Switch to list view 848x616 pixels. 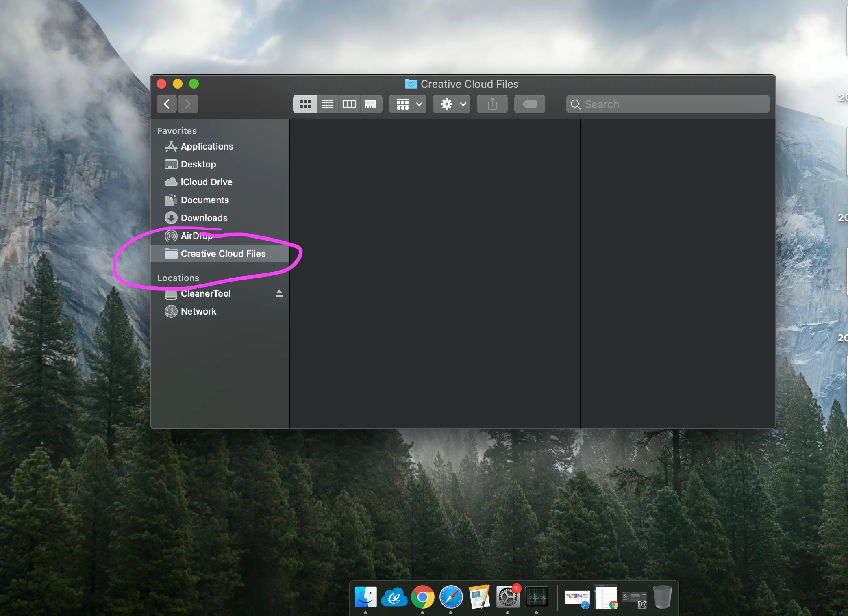pos(327,104)
